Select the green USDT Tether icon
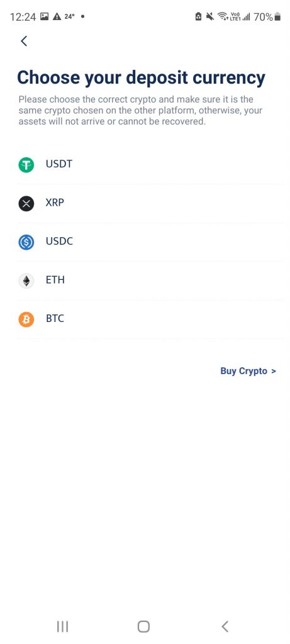 tap(26, 165)
